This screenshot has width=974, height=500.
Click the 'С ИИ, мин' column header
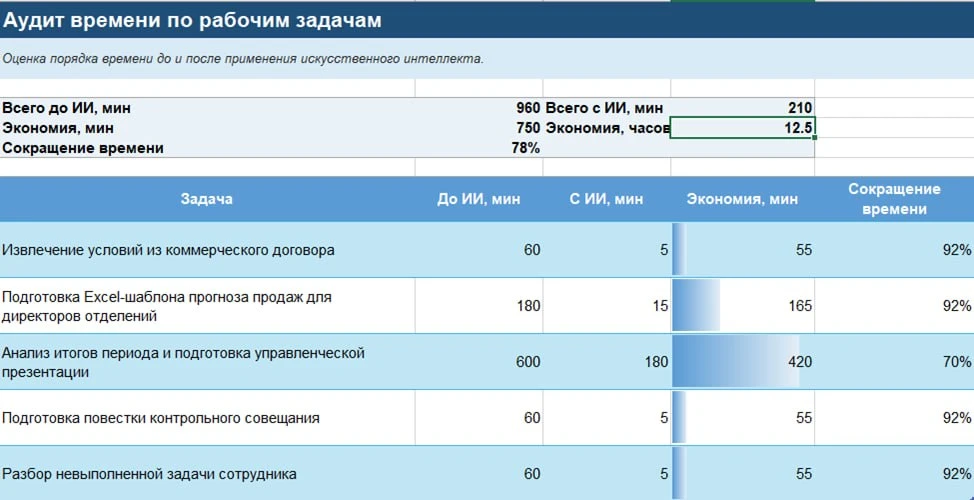607,199
